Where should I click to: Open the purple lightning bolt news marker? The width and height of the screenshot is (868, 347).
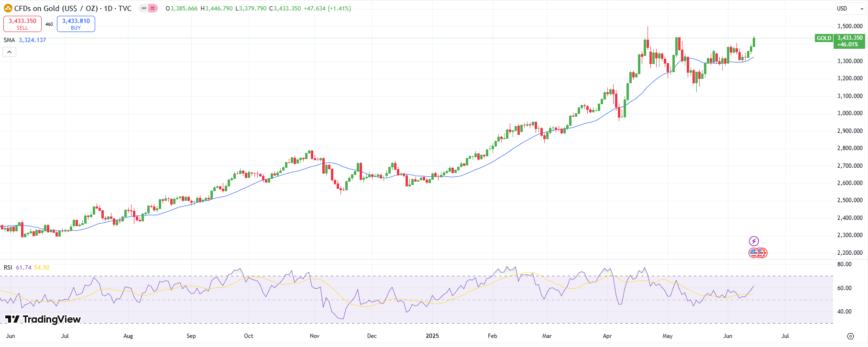(x=754, y=241)
